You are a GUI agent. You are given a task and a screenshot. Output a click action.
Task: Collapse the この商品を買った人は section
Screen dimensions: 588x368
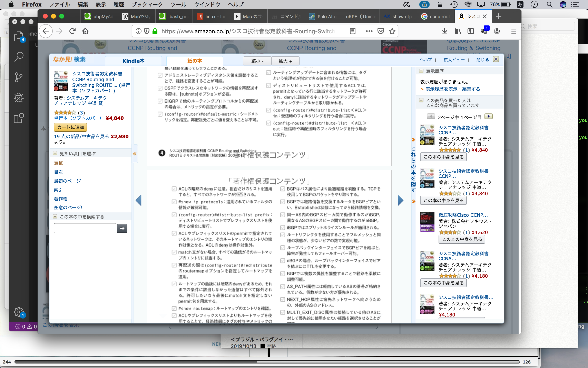point(421,100)
